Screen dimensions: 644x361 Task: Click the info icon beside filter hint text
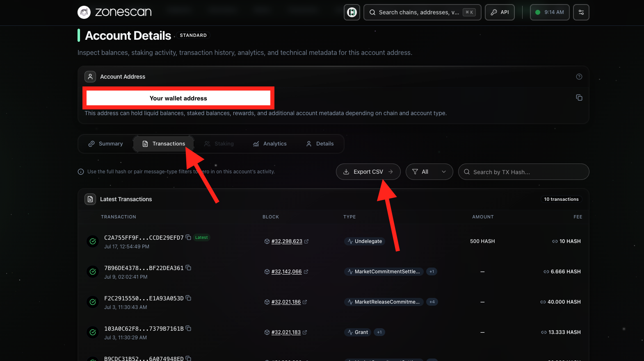tap(81, 172)
